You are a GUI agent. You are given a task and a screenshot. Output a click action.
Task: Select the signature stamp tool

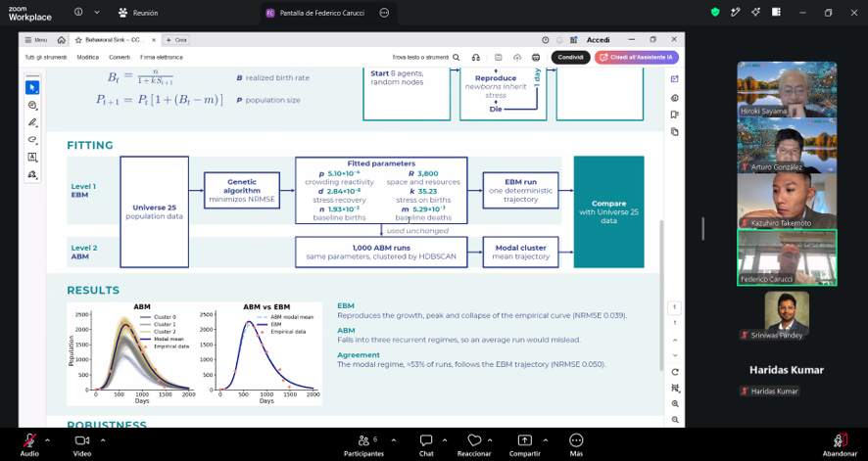click(32, 174)
